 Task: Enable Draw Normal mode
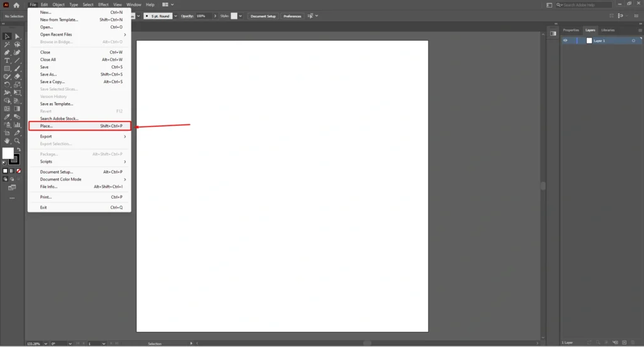pos(5,179)
